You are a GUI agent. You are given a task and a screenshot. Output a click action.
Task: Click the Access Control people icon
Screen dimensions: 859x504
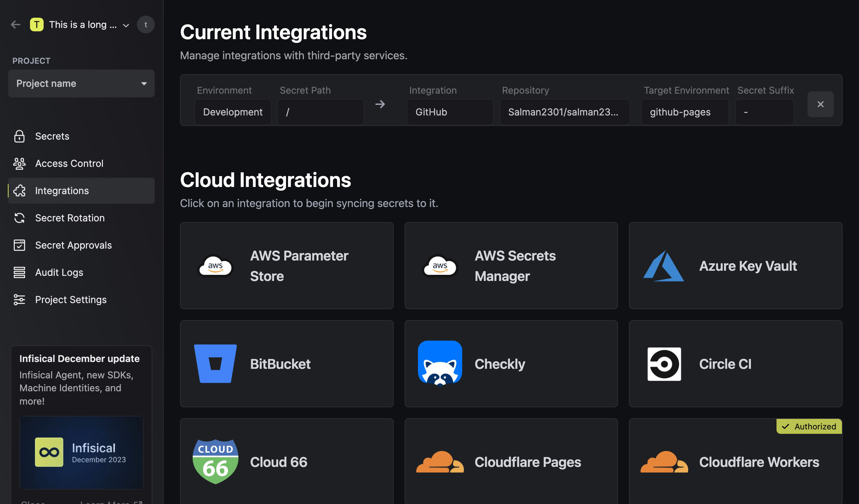pos(19,163)
